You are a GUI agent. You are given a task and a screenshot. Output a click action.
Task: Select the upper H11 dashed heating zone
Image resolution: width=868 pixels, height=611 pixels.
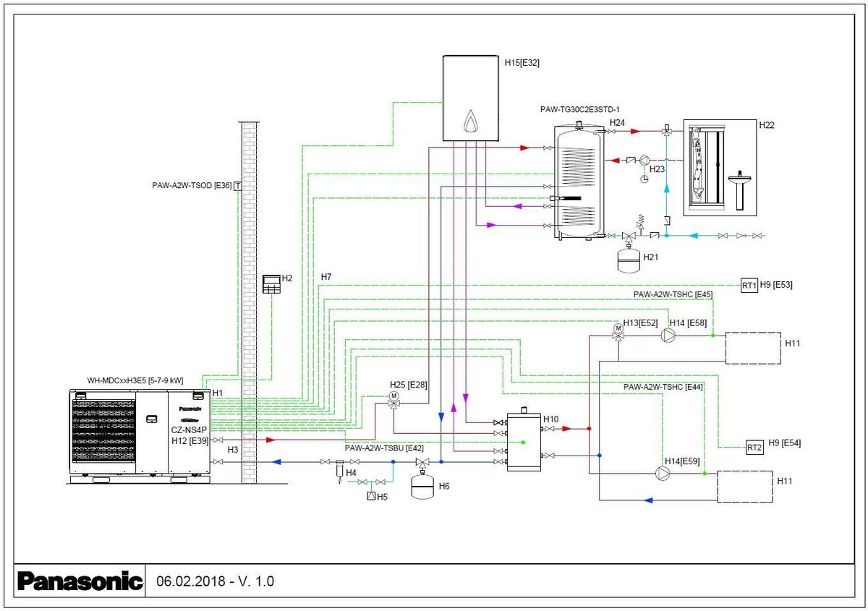point(753,348)
